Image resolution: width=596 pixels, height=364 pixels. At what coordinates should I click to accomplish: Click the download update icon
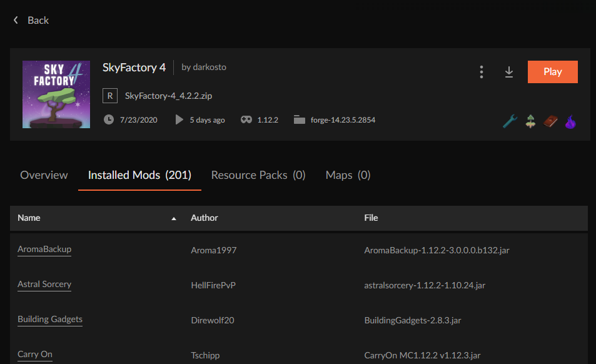[x=509, y=72]
